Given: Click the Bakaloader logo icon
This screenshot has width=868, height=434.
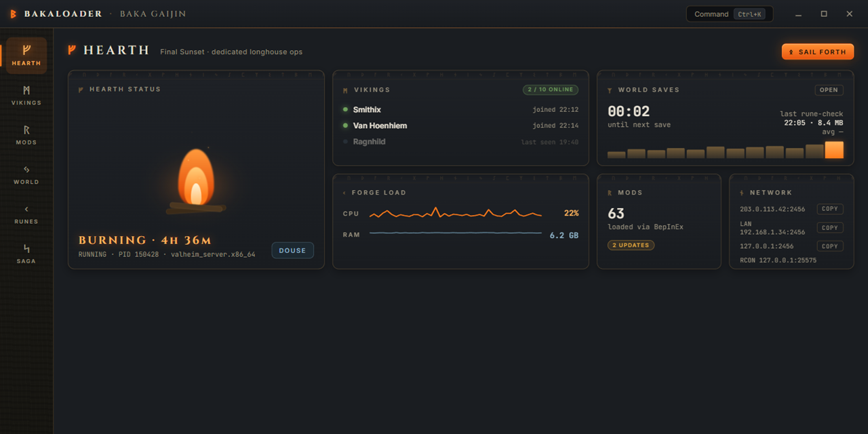Looking at the screenshot, I should [13, 14].
